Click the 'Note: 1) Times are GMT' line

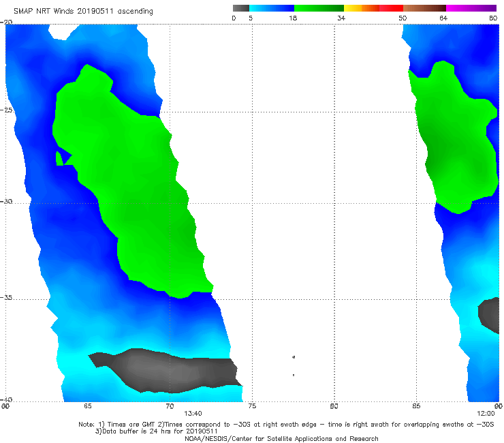(x=286, y=425)
